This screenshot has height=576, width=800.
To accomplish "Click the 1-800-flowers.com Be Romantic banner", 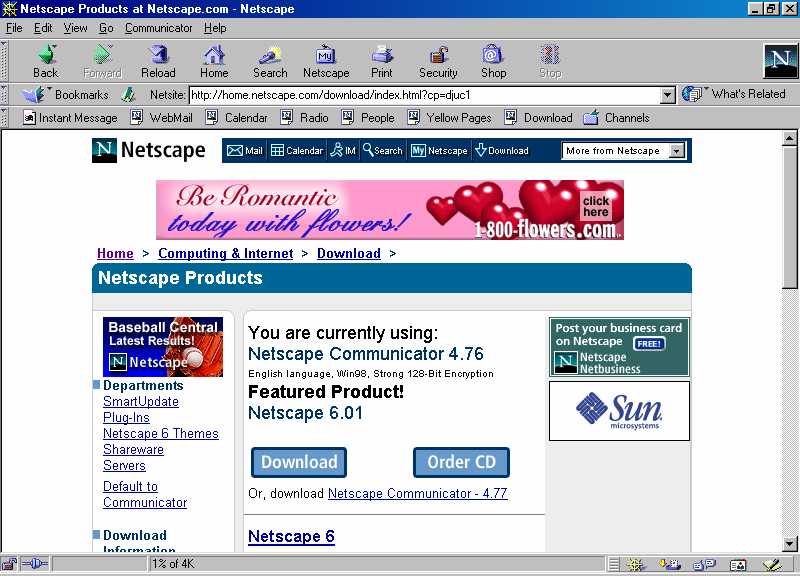I will (x=390, y=210).
